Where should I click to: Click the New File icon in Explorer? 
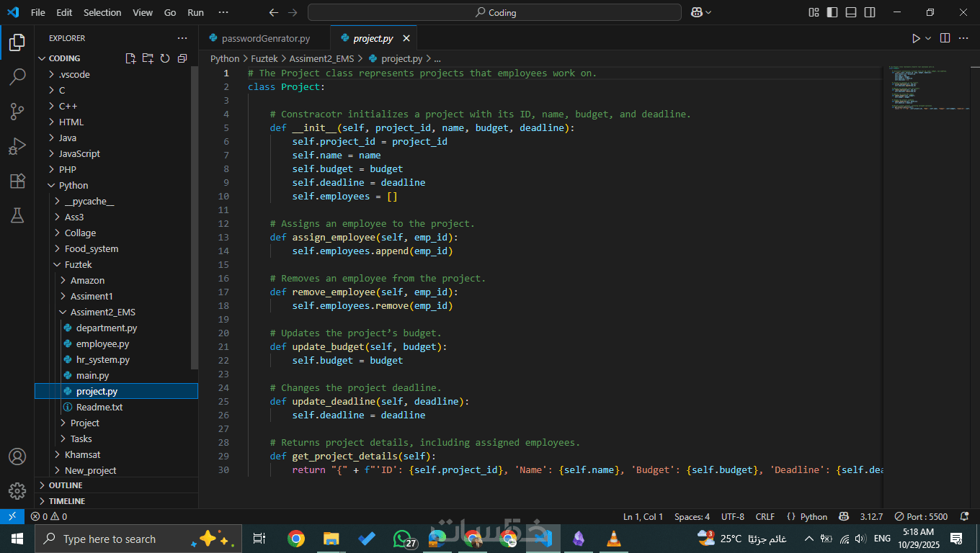[x=130, y=58]
